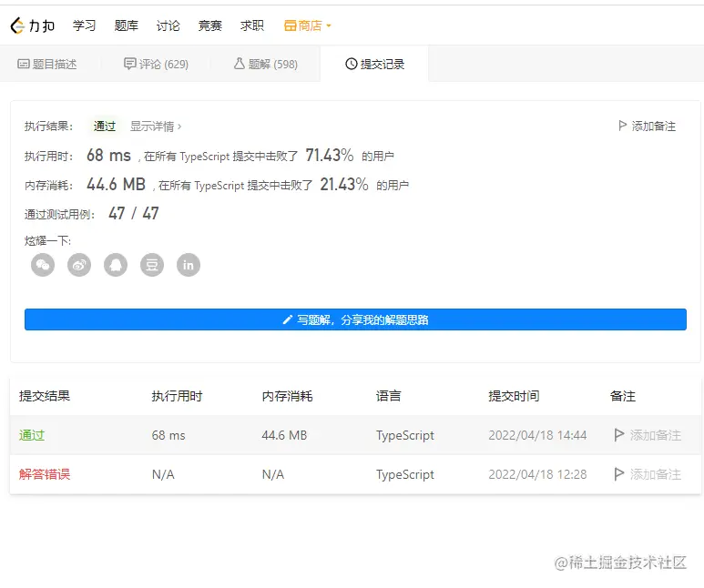Click 写题解，分享我的解题思路 button
The height and width of the screenshot is (588, 704).
tap(355, 319)
